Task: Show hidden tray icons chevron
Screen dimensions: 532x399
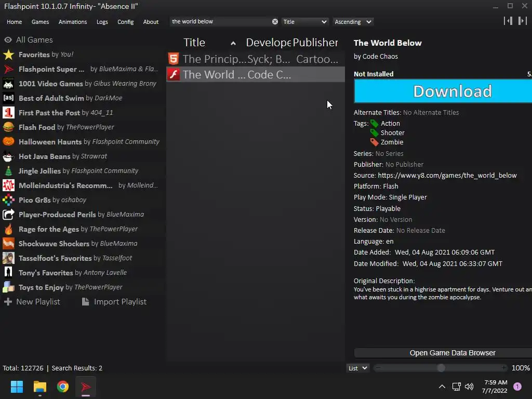Action: (x=442, y=387)
